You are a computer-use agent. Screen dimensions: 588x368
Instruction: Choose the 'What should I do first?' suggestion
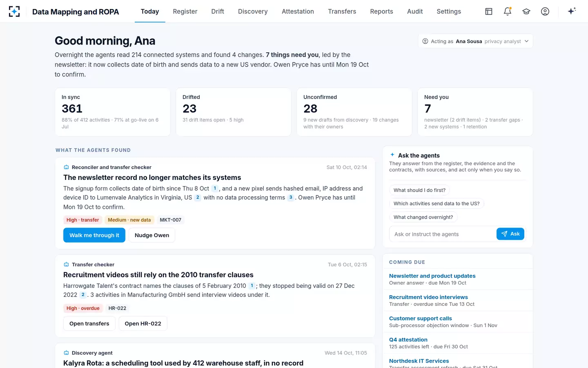pyautogui.click(x=419, y=190)
